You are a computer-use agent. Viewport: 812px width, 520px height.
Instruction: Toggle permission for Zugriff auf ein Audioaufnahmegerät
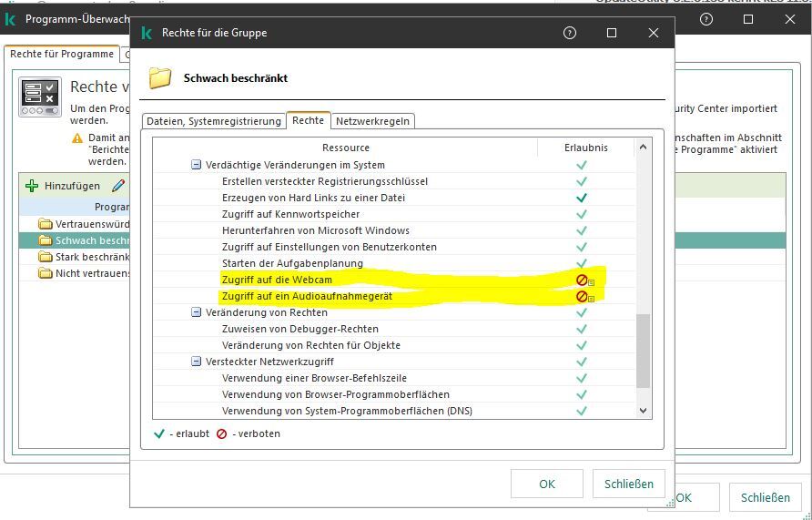[581, 296]
